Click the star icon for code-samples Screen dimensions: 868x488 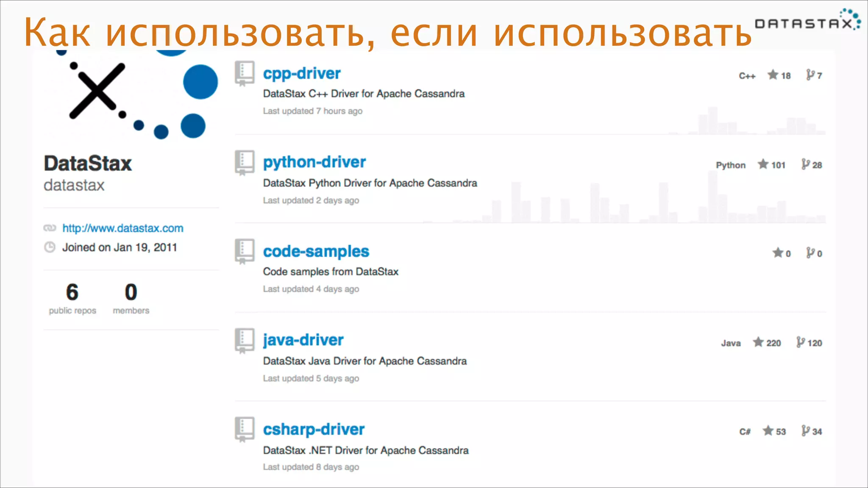coord(777,252)
